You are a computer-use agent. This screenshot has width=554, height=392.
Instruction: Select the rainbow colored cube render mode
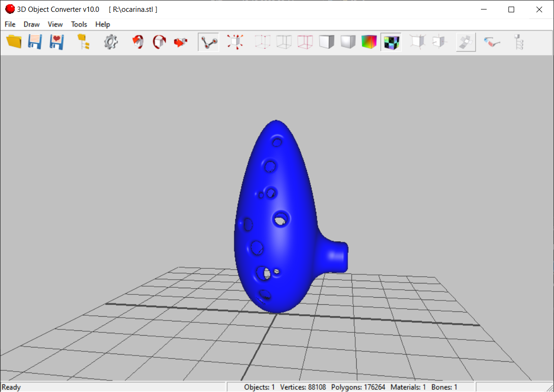(369, 42)
